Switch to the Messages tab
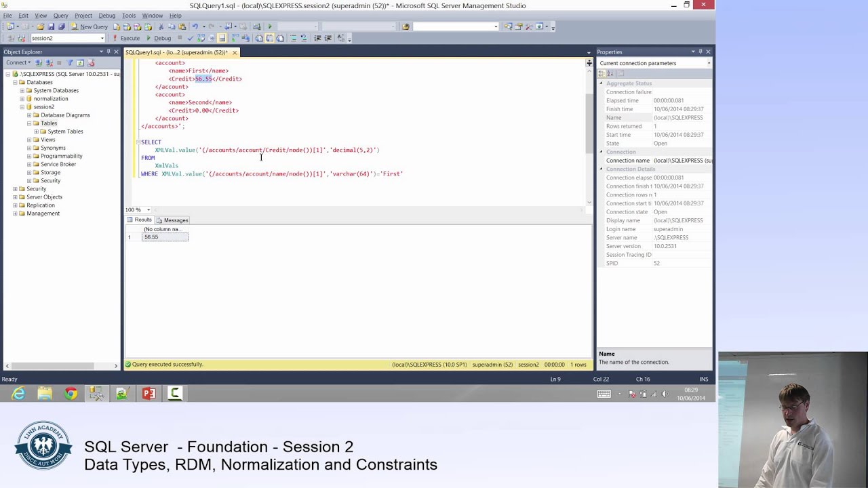The height and width of the screenshot is (488, 868). [x=172, y=220]
